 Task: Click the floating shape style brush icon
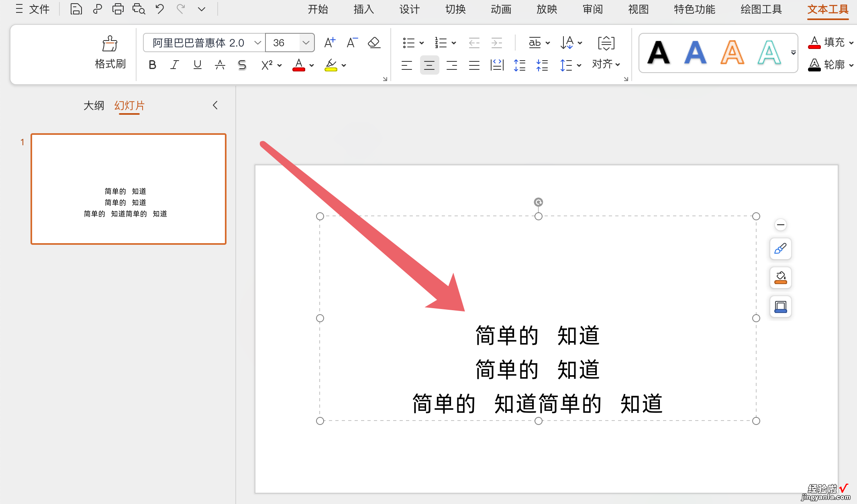tap(780, 249)
